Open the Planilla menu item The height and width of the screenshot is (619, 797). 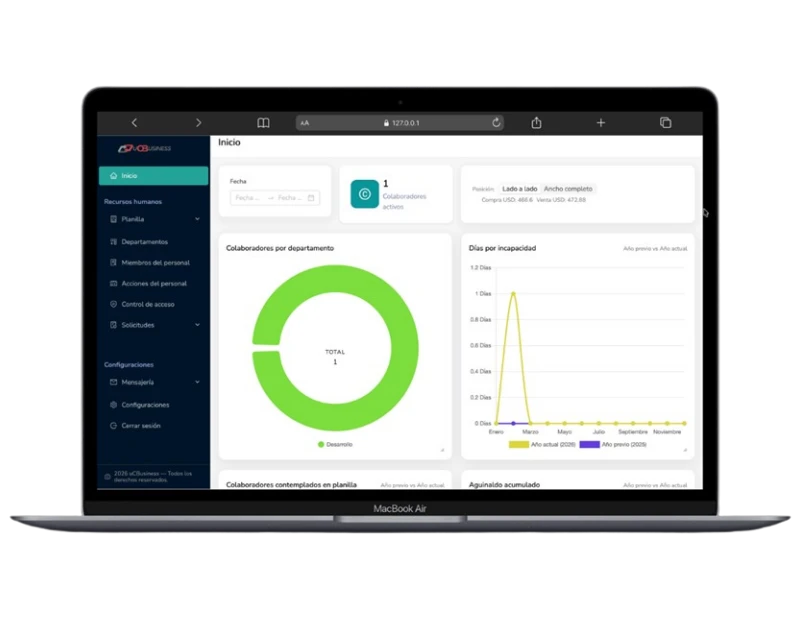[154, 219]
